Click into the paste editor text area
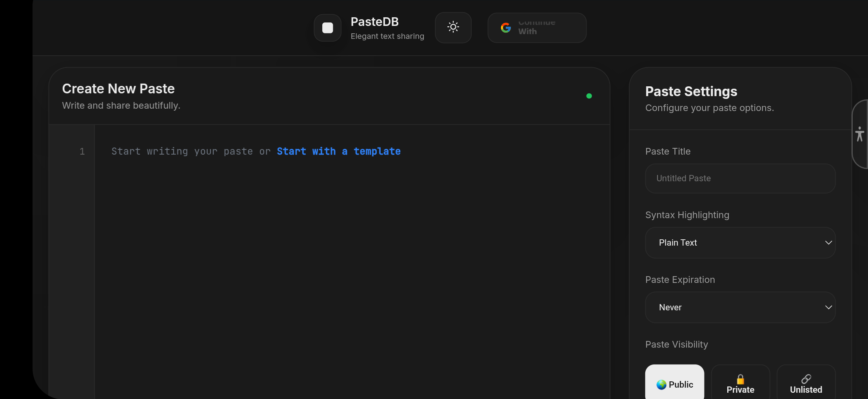 point(352,262)
